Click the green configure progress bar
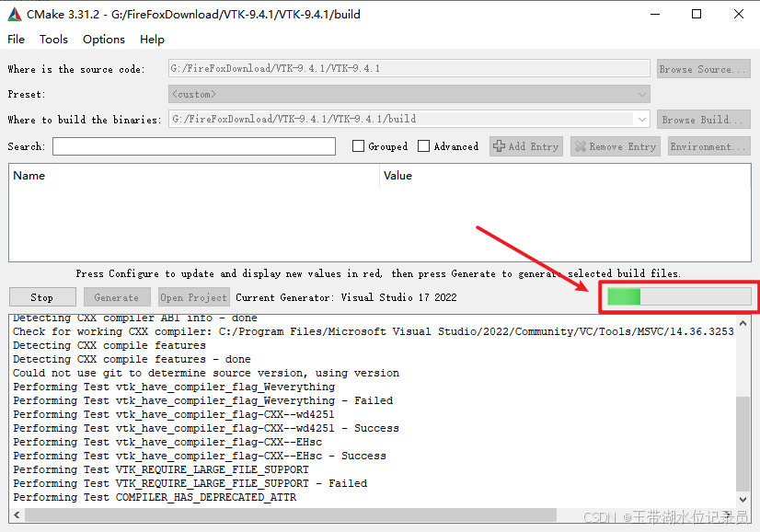This screenshot has height=532, width=760. click(x=679, y=296)
